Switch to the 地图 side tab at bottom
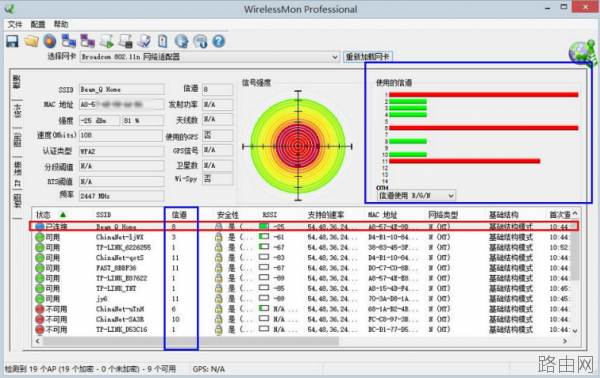 (17, 200)
